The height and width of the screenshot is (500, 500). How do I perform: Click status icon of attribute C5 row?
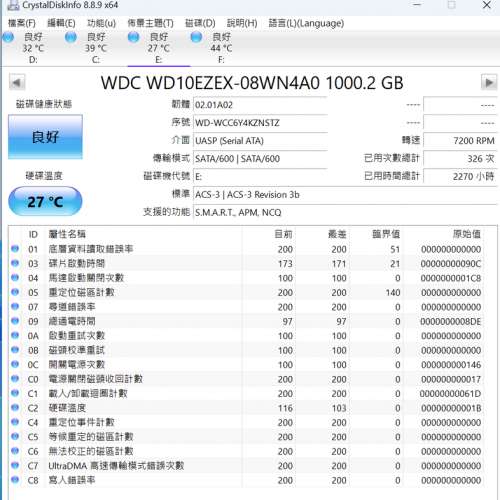point(15,436)
